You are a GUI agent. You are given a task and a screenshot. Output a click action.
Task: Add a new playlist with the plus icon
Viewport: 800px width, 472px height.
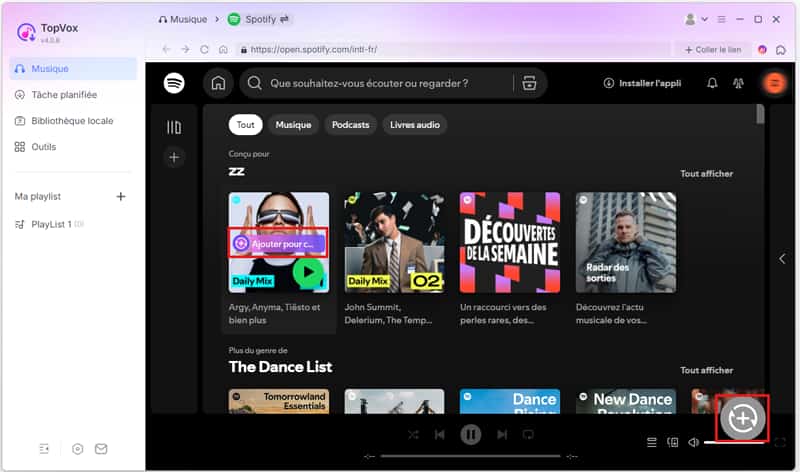coord(121,196)
